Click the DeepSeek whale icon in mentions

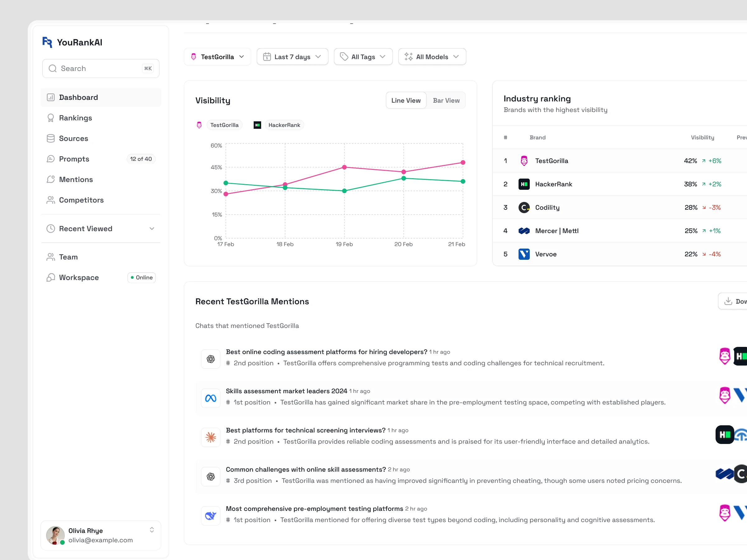click(210, 516)
